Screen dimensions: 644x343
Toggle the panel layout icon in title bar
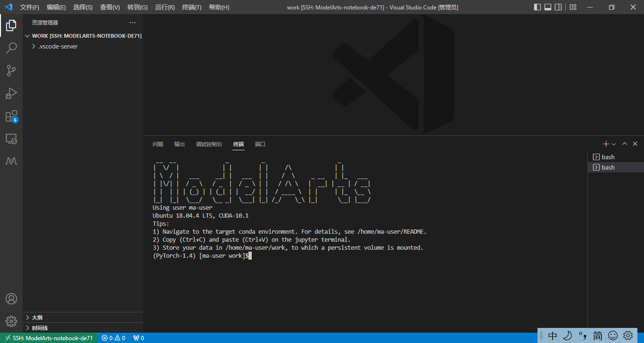point(548,7)
